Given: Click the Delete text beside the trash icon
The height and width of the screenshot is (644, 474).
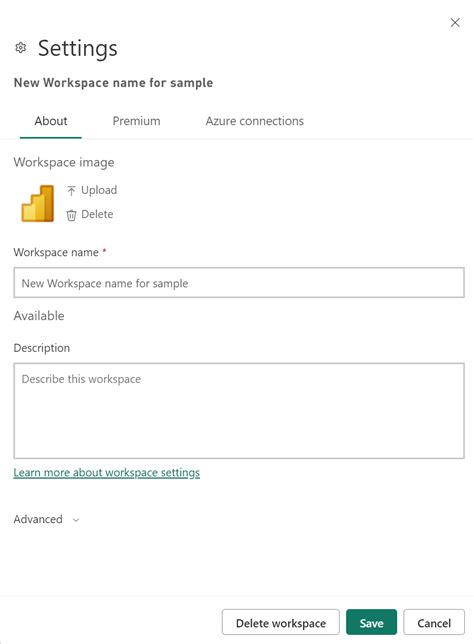Looking at the screenshot, I should click(x=97, y=214).
